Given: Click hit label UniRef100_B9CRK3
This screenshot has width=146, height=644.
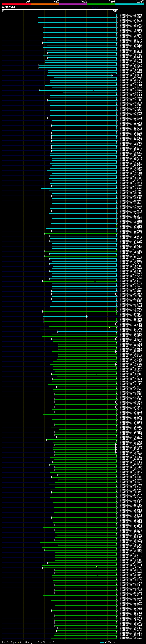Looking at the screenshot, I should pos(131,613).
